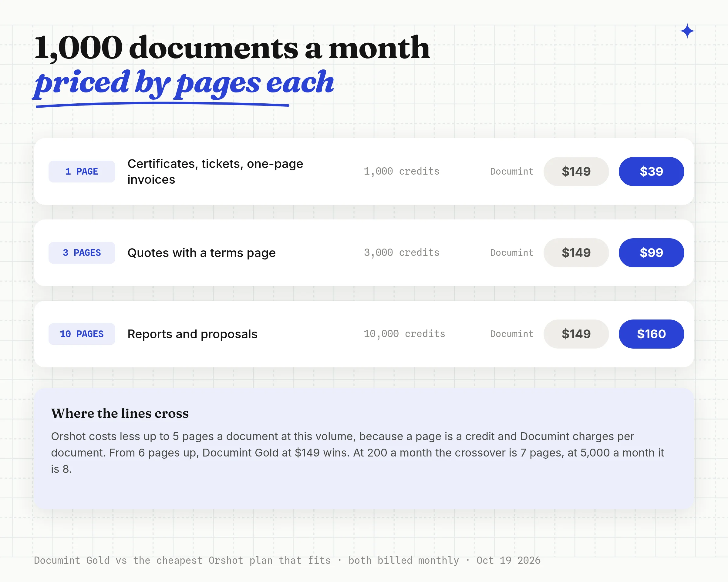Click the $149 pill in the 1 PAGE row

(576, 171)
